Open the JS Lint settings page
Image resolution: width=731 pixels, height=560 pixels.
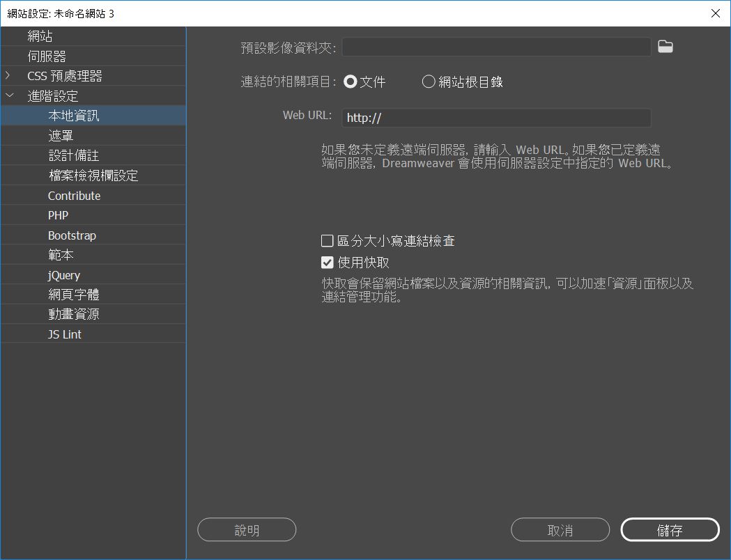click(x=66, y=333)
